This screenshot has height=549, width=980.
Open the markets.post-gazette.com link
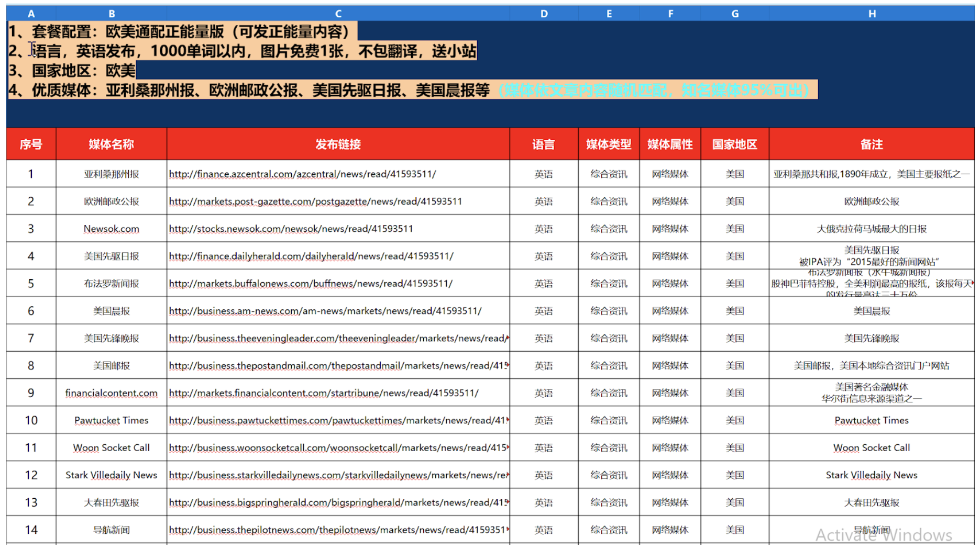pos(315,201)
